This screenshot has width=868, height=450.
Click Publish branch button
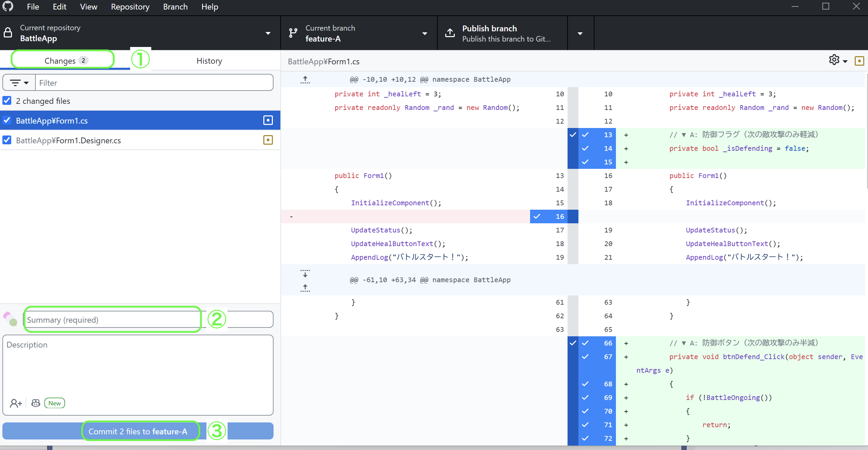click(502, 33)
